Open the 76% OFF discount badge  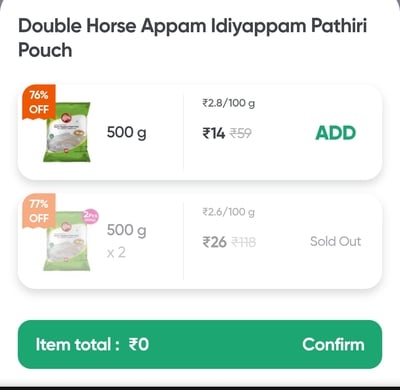39,102
